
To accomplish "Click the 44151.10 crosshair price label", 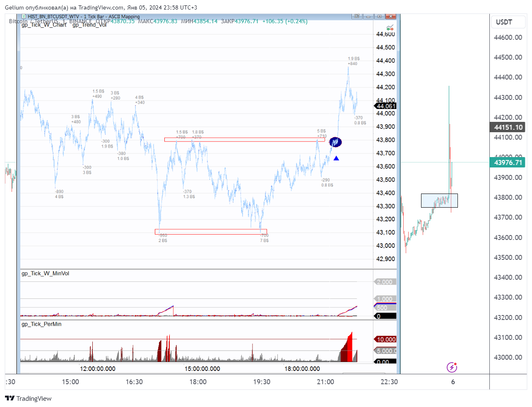I will (507, 127).
